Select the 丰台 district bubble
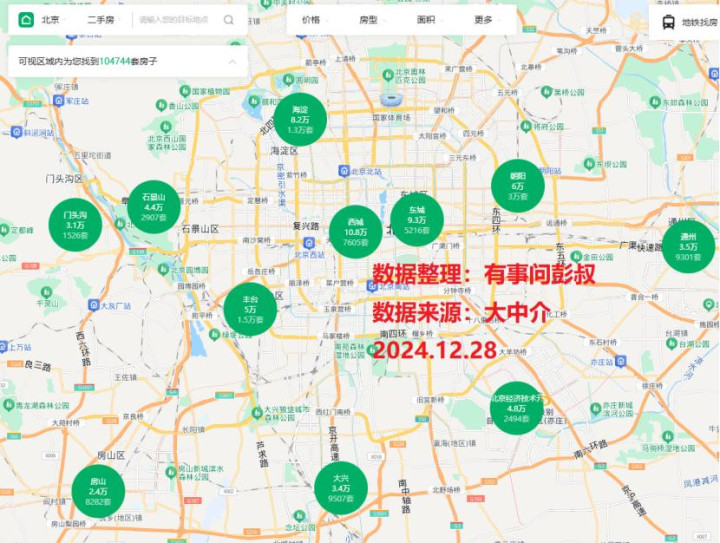Viewport: 720px width, 543px height. pos(250,309)
